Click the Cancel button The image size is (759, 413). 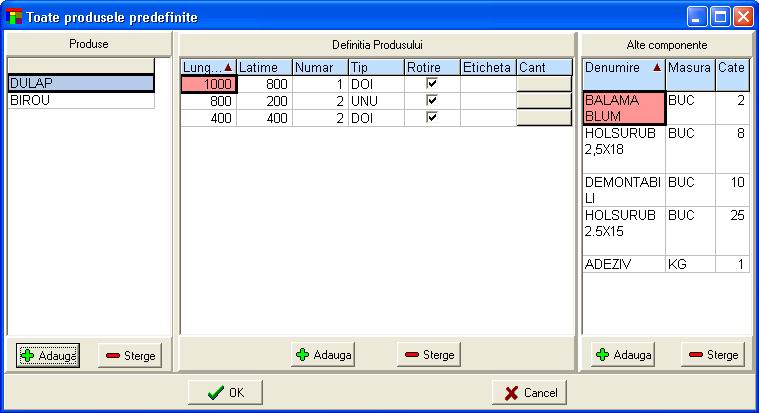pyautogui.click(x=530, y=392)
